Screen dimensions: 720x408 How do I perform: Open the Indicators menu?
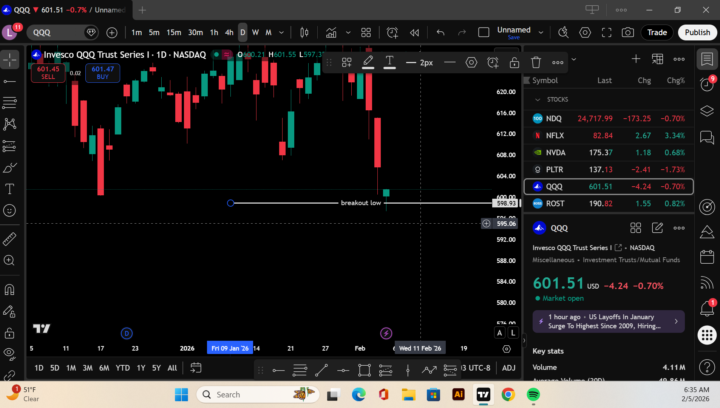pyautogui.click(x=331, y=33)
